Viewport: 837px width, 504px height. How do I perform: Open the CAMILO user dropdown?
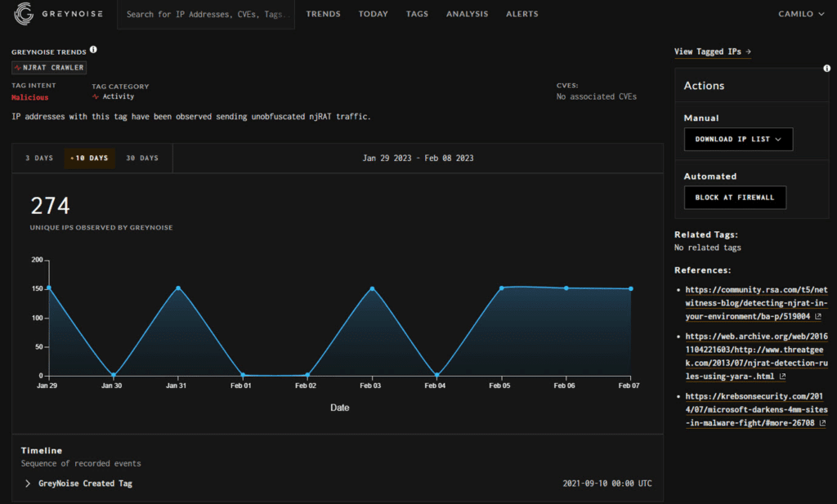801,14
